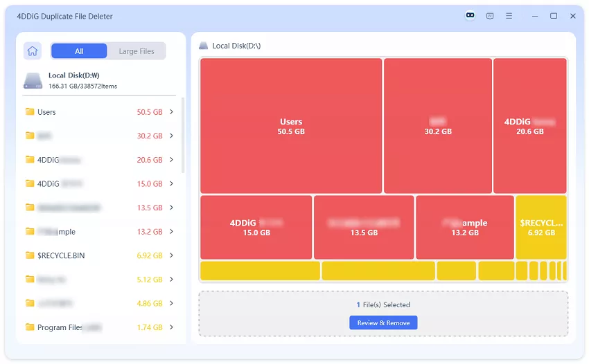
Task: Click the 1 File(s) Selected text
Action: point(383,304)
